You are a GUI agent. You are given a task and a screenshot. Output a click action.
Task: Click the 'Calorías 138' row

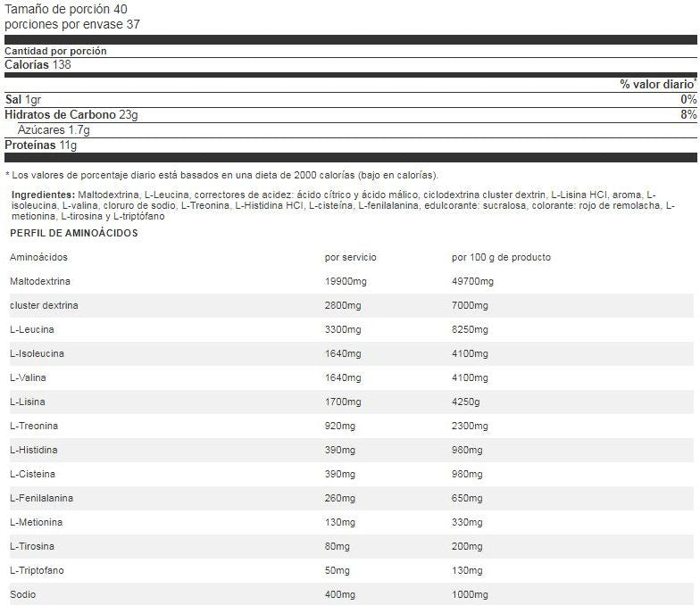click(x=37, y=64)
